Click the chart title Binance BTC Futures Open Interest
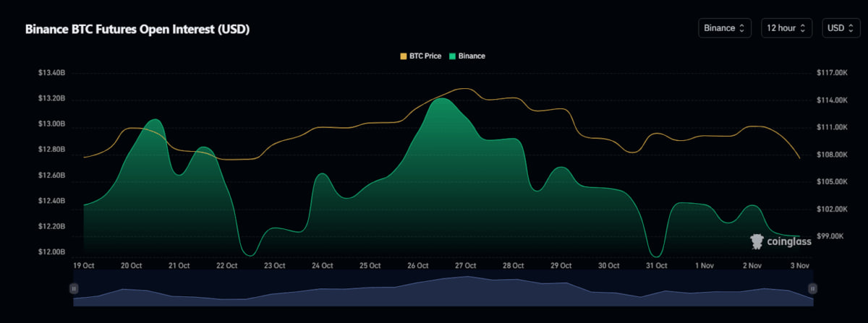 pyautogui.click(x=137, y=29)
